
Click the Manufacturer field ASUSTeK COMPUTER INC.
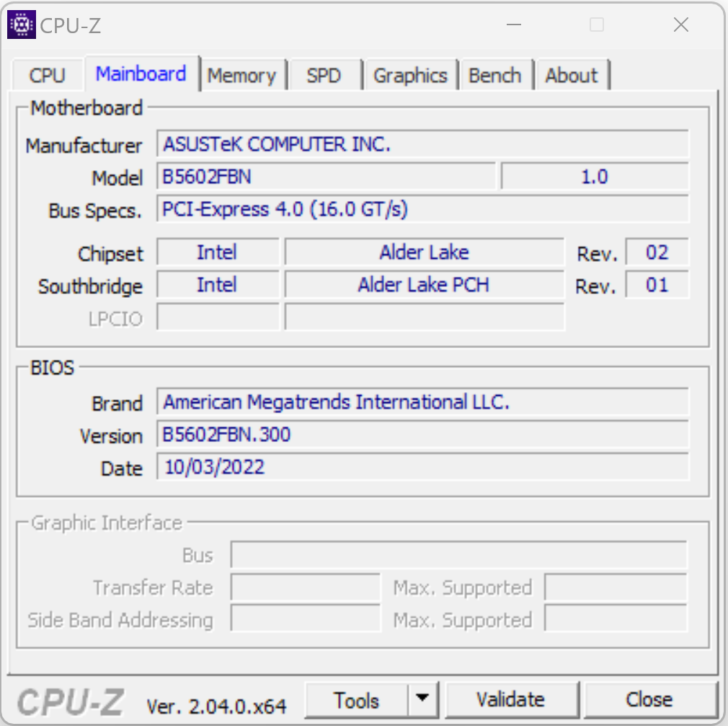422,144
